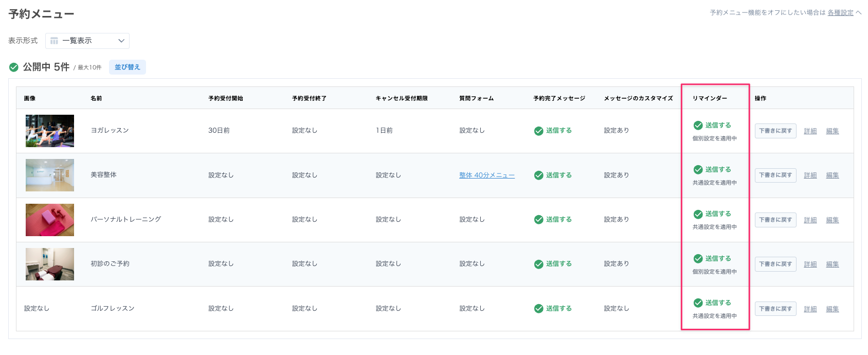Click パーソナルトレーニング reminder check icon
Screen dimensions: 868x355
pos(698,214)
